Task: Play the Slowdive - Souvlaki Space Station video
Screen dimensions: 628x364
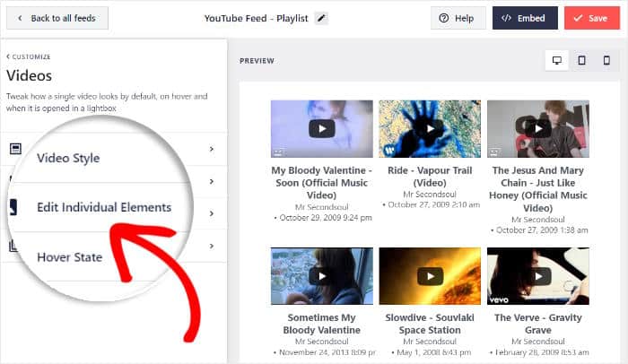Action: point(430,276)
